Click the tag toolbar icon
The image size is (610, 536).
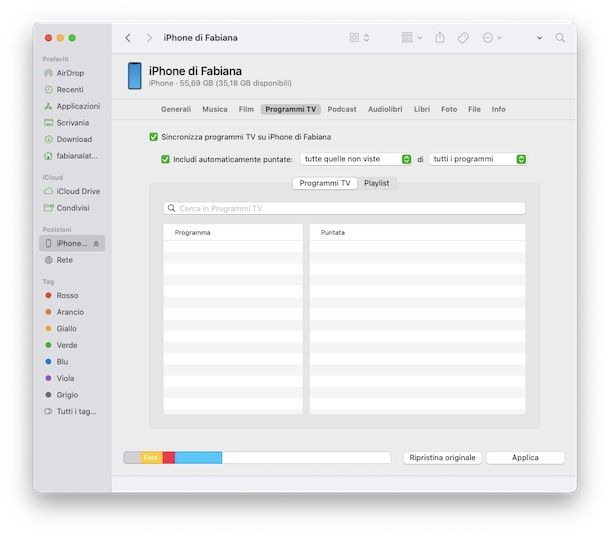(463, 38)
